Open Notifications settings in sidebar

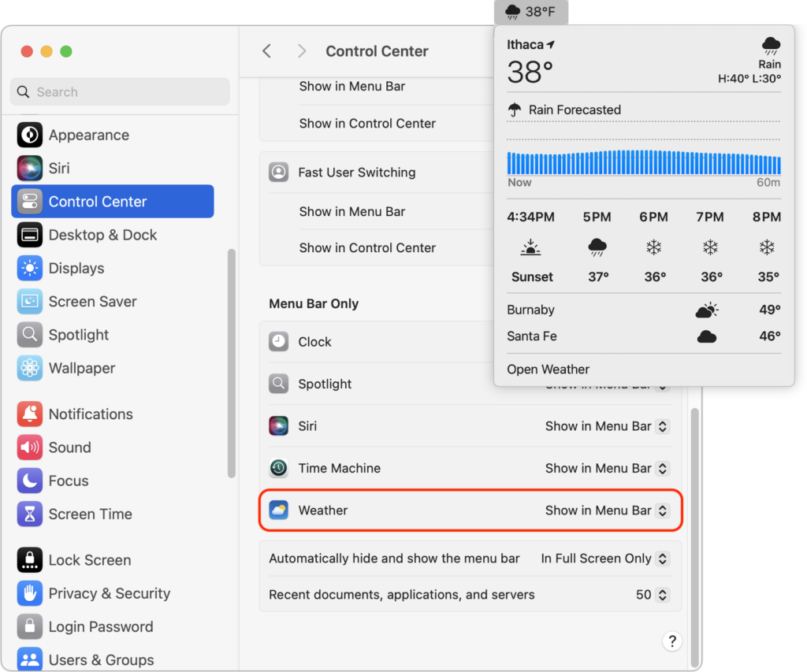(x=91, y=414)
